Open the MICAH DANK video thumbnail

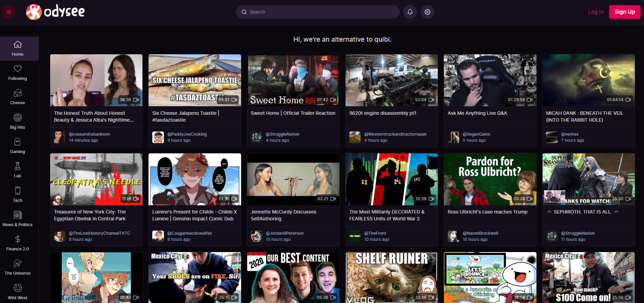coord(589,80)
